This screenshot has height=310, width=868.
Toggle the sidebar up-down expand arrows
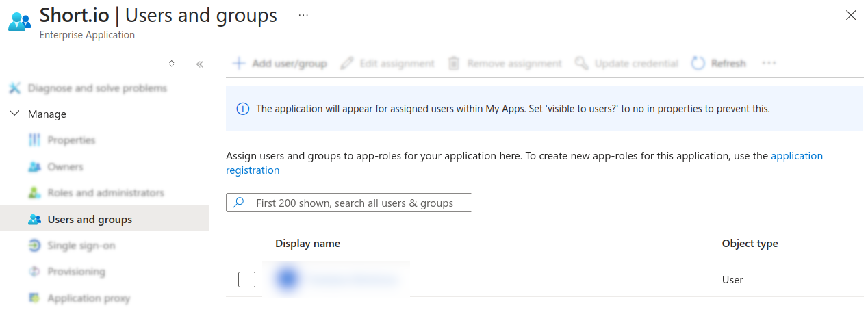coord(172,64)
